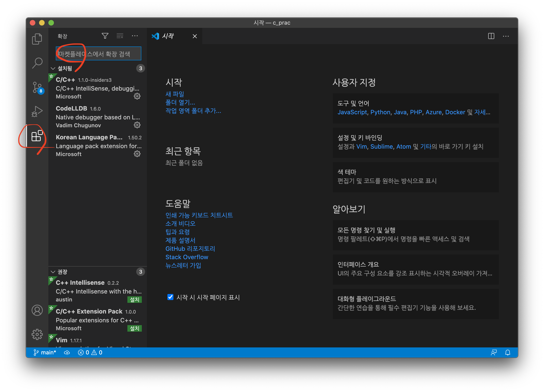Open Source Control view with badge
544x392 pixels.
37,88
